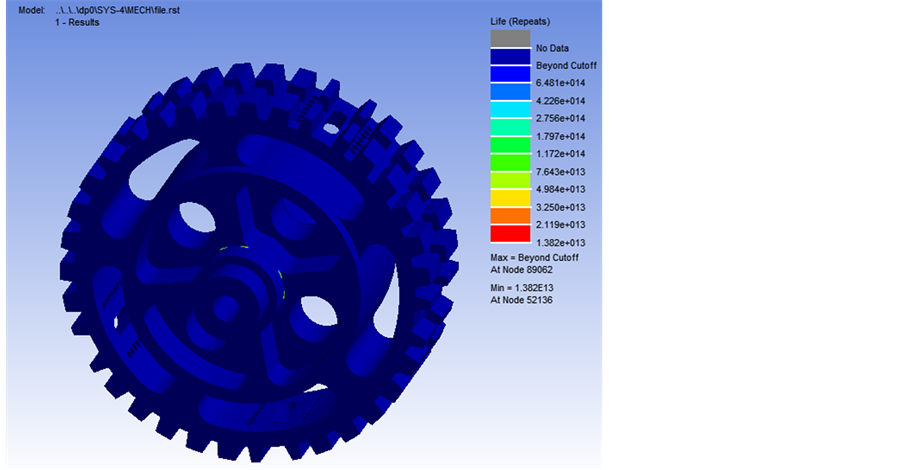
Task: Click the Max = Beyond Cutoff text
Action: tap(534, 258)
